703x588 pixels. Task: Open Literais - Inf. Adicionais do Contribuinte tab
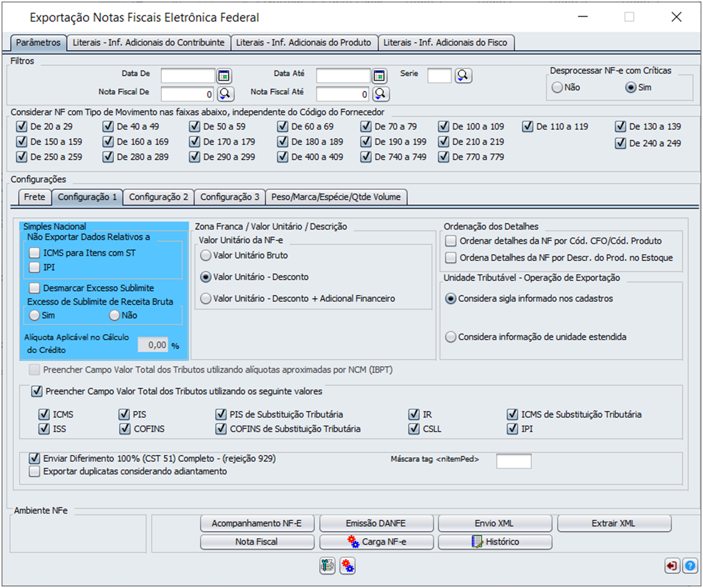coord(149,43)
